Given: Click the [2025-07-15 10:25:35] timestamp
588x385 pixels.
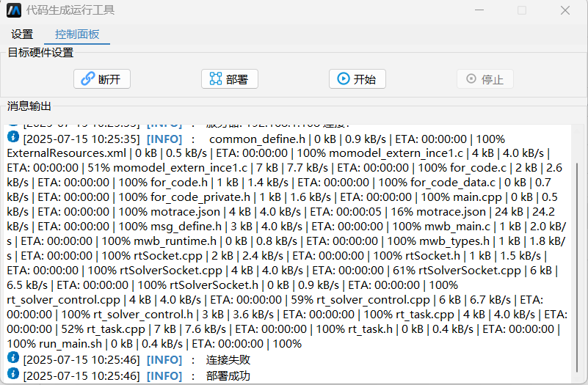Looking at the screenshot, I should (81, 139).
